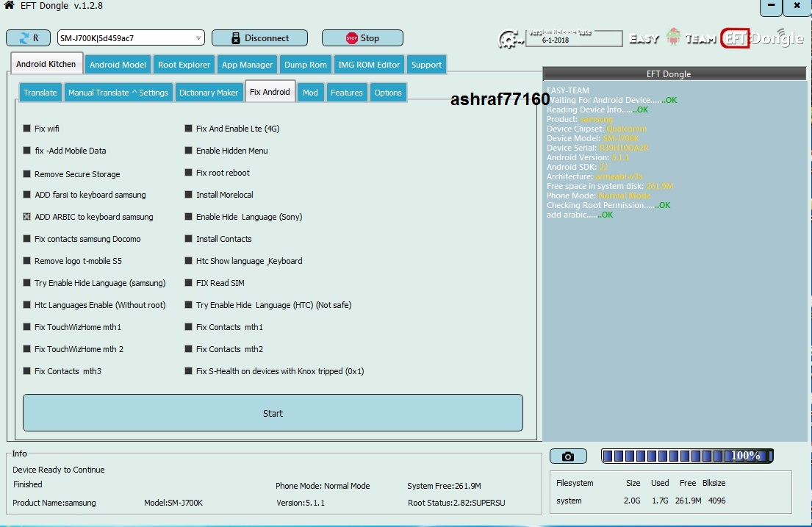Click the settings gear icon near version date
This screenshot has width=812, height=527.
509,39
